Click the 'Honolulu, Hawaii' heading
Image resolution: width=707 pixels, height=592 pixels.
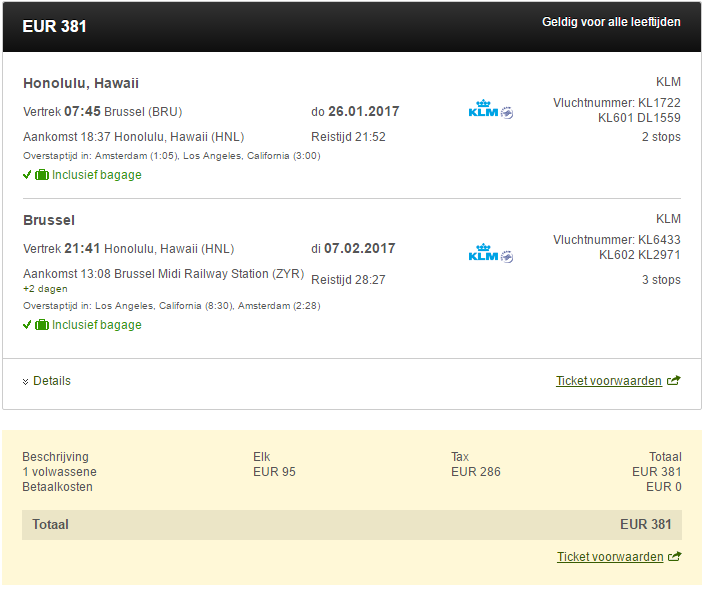click(81, 83)
